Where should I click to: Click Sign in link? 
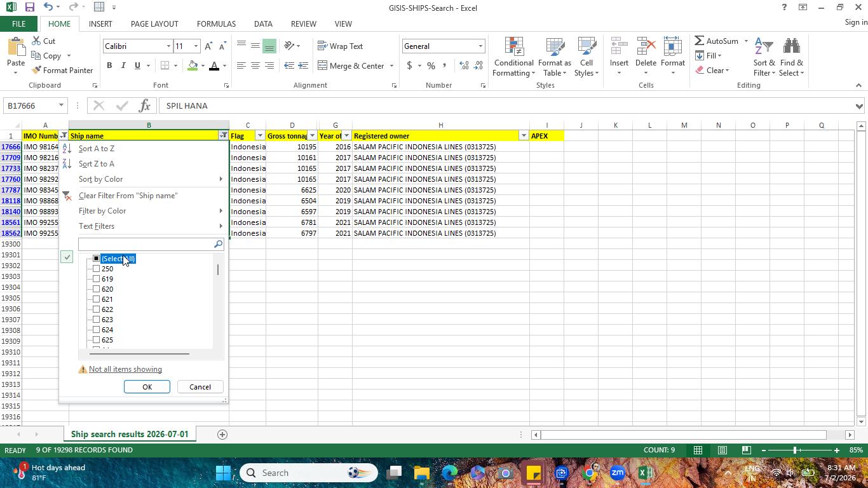point(856,22)
